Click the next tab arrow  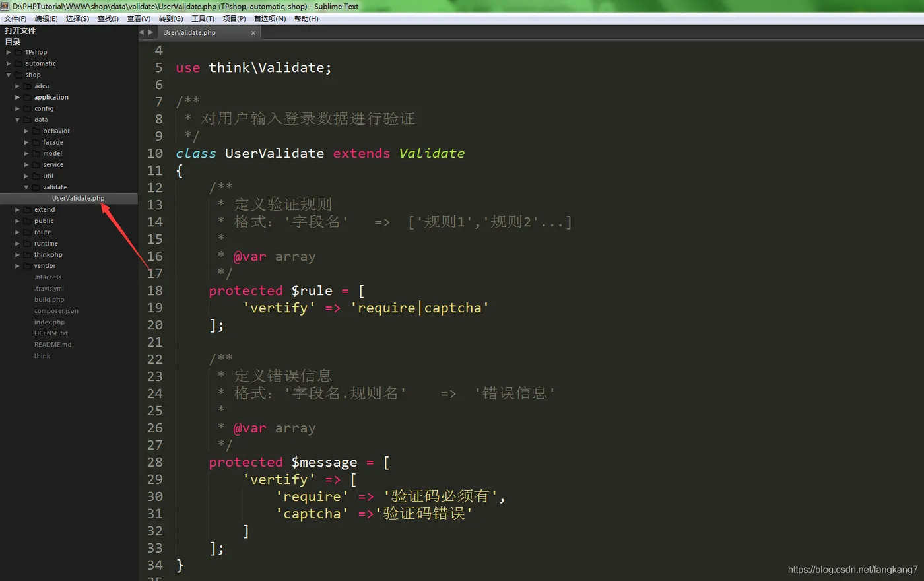click(x=150, y=32)
